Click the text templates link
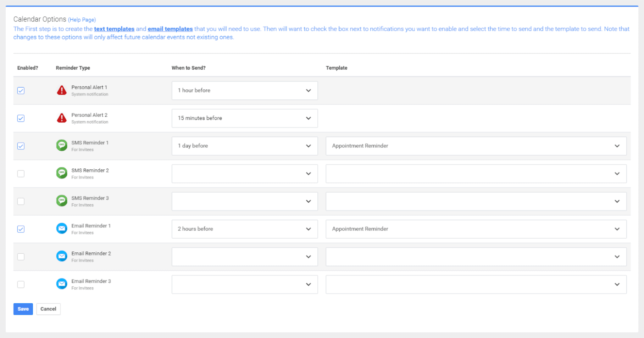Image resolution: width=644 pixels, height=338 pixels. (x=114, y=29)
